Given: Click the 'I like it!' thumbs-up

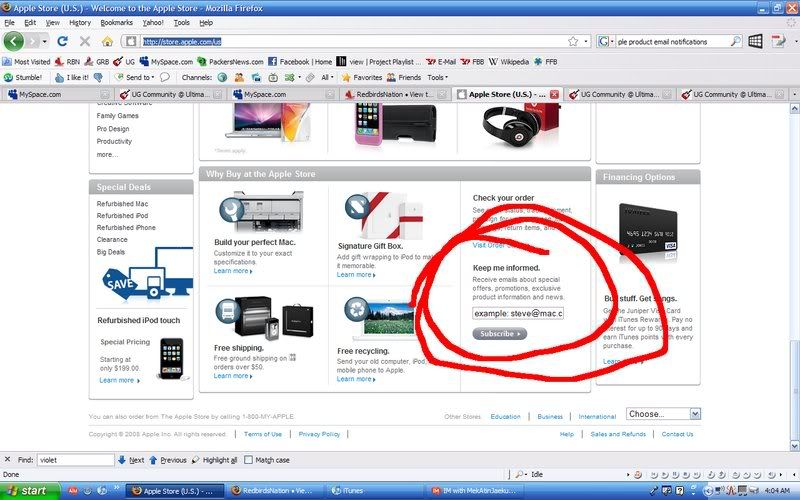Looking at the screenshot, I should point(71,78).
